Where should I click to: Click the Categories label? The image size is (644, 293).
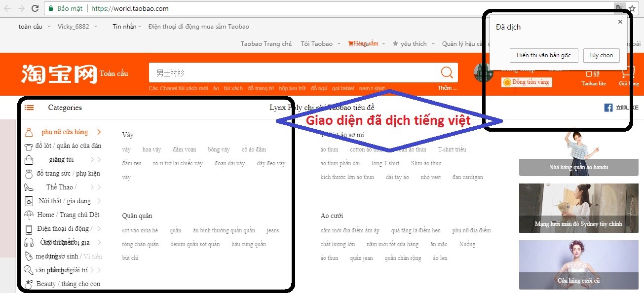click(x=65, y=108)
